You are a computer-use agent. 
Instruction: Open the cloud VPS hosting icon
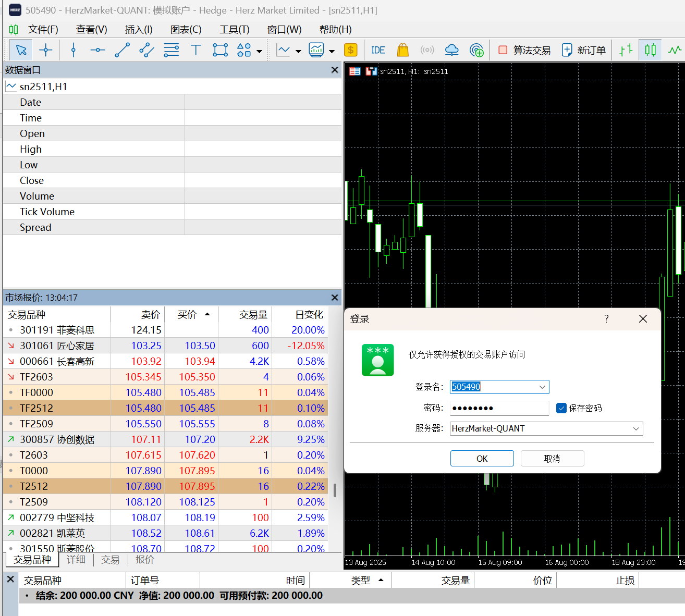coord(451,50)
